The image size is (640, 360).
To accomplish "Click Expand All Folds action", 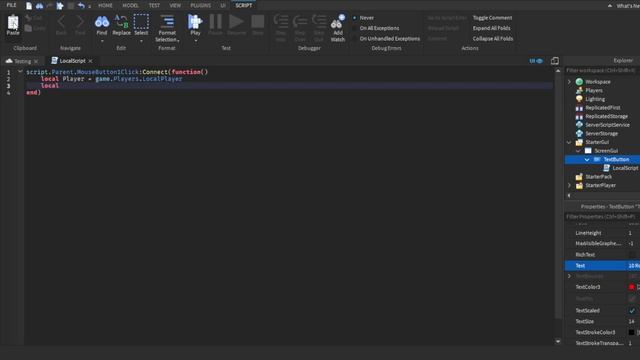I will [x=491, y=28].
